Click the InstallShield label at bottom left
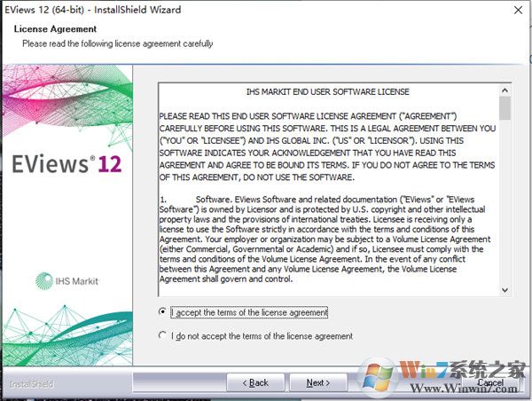 click(x=31, y=384)
